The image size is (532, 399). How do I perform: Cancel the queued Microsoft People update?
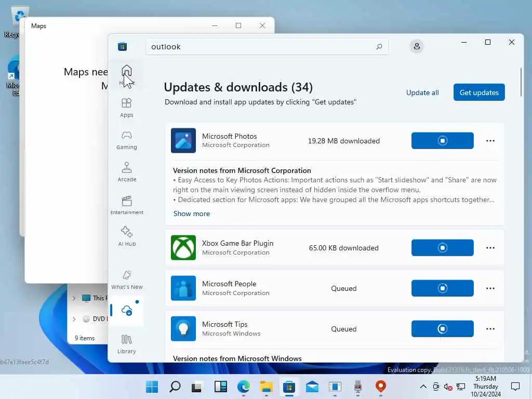click(443, 288)
